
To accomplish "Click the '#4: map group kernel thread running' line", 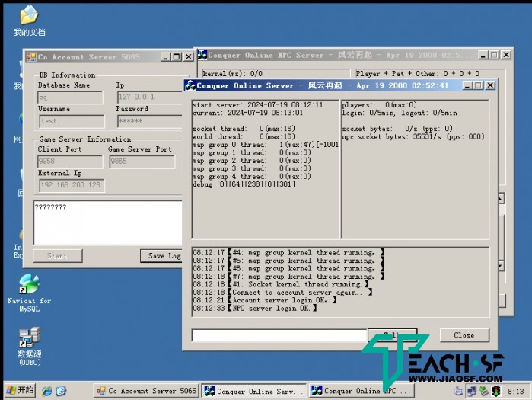I will pyautogui.click(x=288, y=253).
